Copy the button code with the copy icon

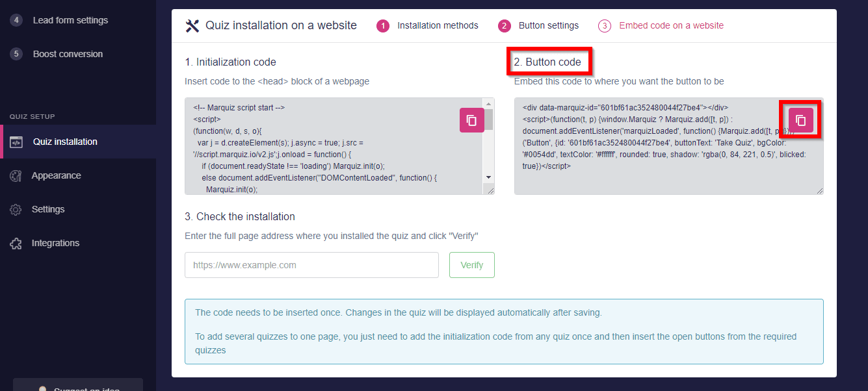[801, 120]
